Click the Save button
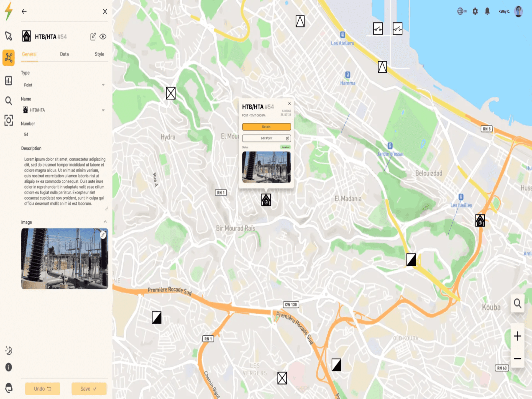Viewport: 532px width, 399px height. point(89,389)
